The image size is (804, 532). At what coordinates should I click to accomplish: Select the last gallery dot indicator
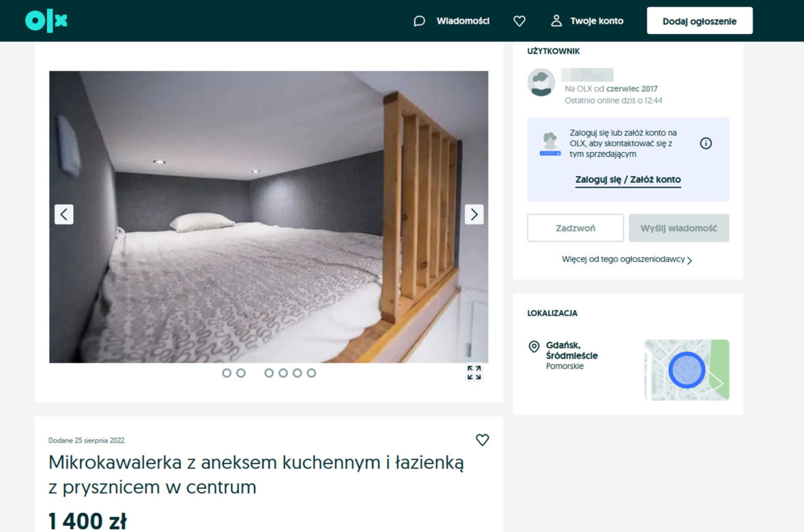coord(311,373)
